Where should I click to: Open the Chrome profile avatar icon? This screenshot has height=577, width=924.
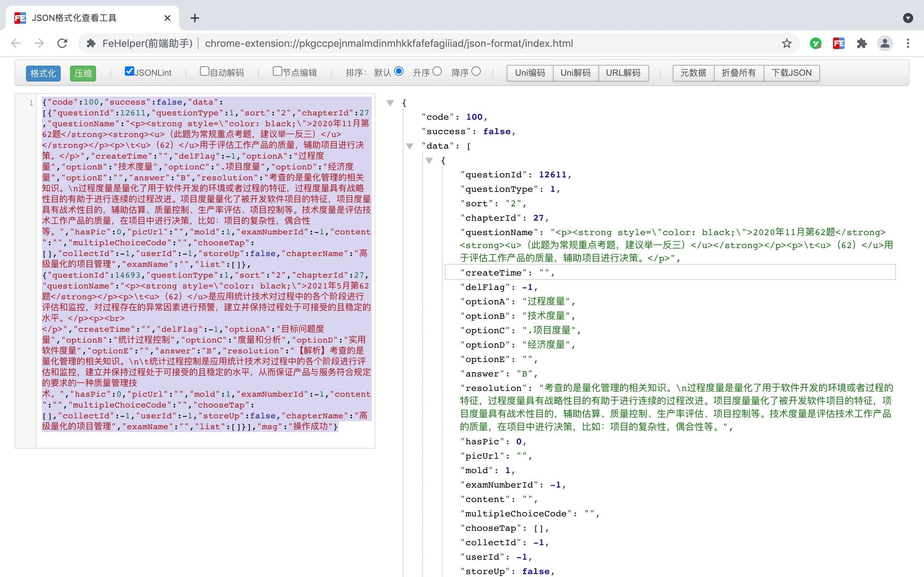(885, 44)
